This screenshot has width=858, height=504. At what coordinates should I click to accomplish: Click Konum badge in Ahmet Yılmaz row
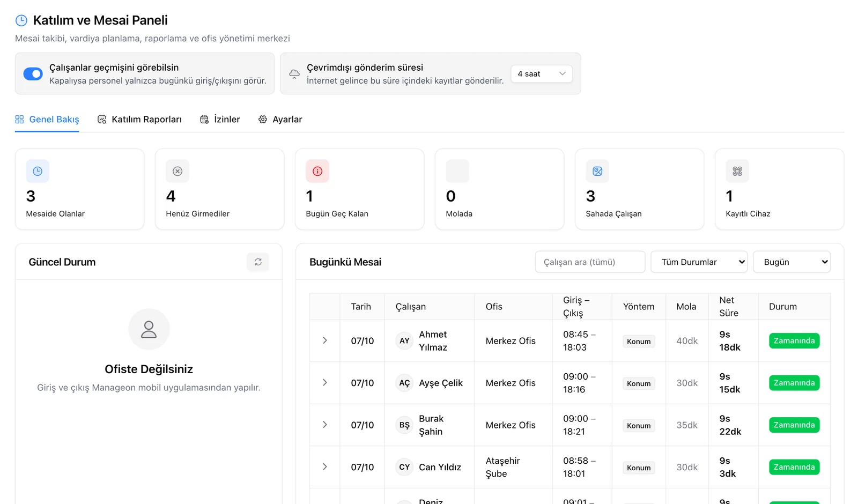click(639, 342)
